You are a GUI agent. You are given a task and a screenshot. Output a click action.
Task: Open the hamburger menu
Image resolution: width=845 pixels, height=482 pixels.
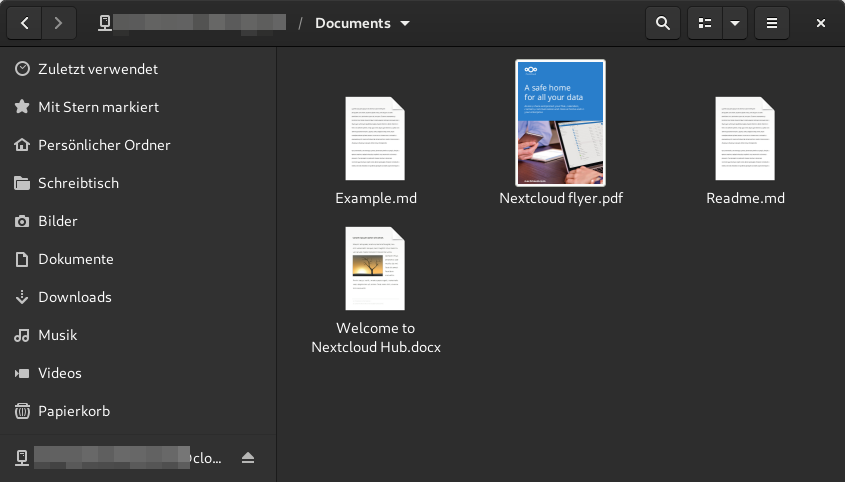coord(772,23)
